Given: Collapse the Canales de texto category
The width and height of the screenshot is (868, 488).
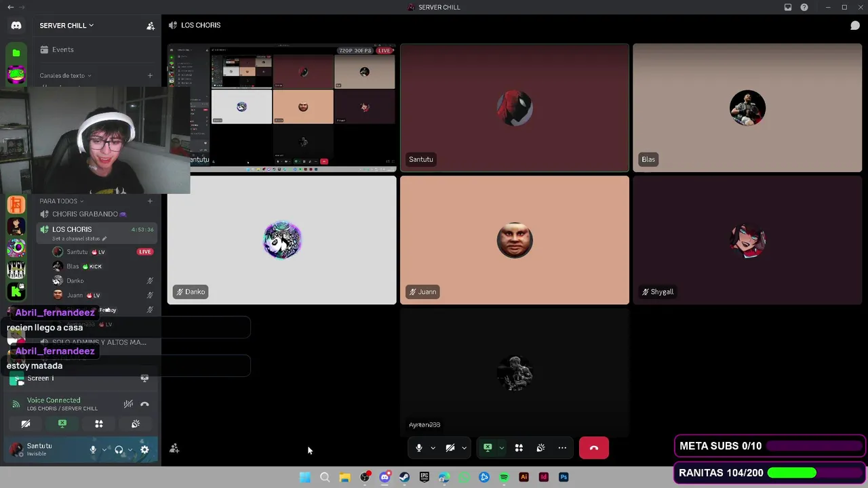Looking at the screenshot, I should [65, 75].
